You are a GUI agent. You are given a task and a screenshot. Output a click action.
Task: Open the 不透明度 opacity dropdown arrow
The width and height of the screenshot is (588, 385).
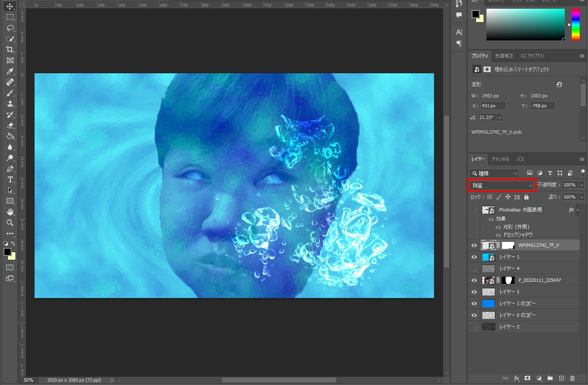(x=581, y=185)
